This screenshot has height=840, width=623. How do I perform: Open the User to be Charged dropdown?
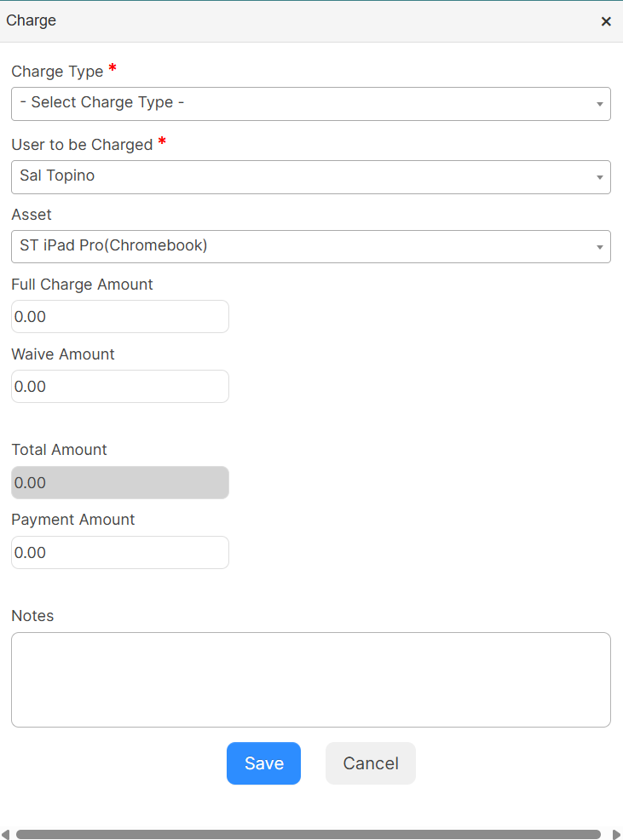coord(310,177)
